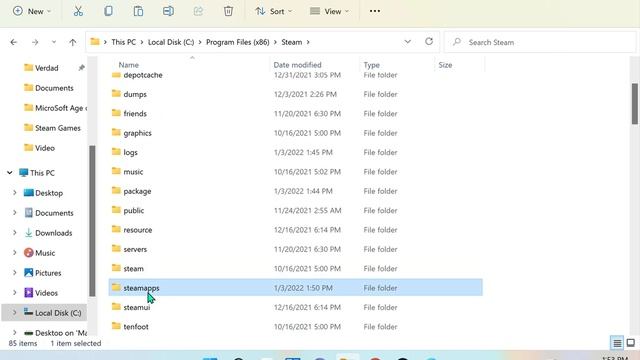
Task: Select the package folder row
Action: tap(296, 191)
